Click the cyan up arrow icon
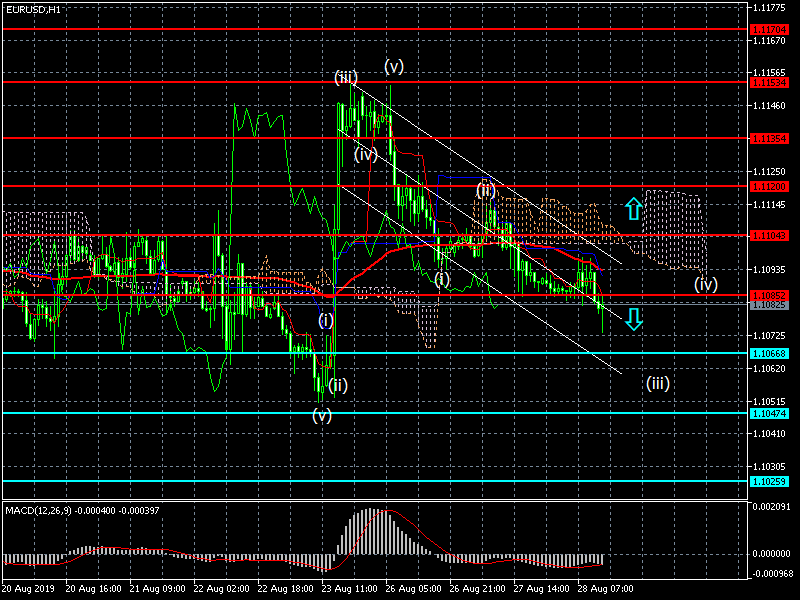 click(633, 209)
